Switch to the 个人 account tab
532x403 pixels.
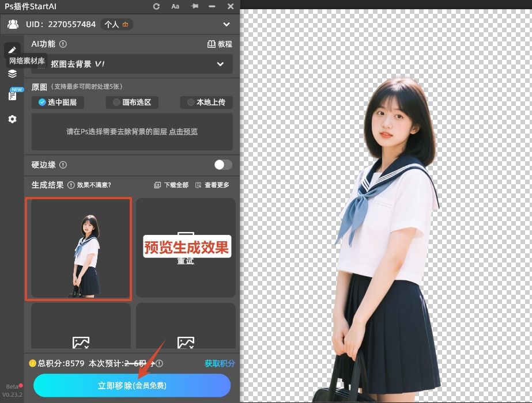pyautogui.click(x=116, y=24)
